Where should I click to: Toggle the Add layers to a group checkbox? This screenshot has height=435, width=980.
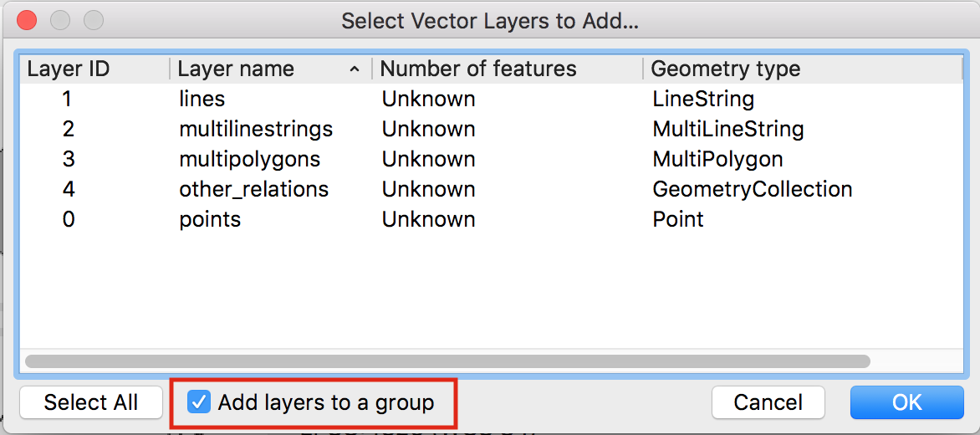[199, 402]
